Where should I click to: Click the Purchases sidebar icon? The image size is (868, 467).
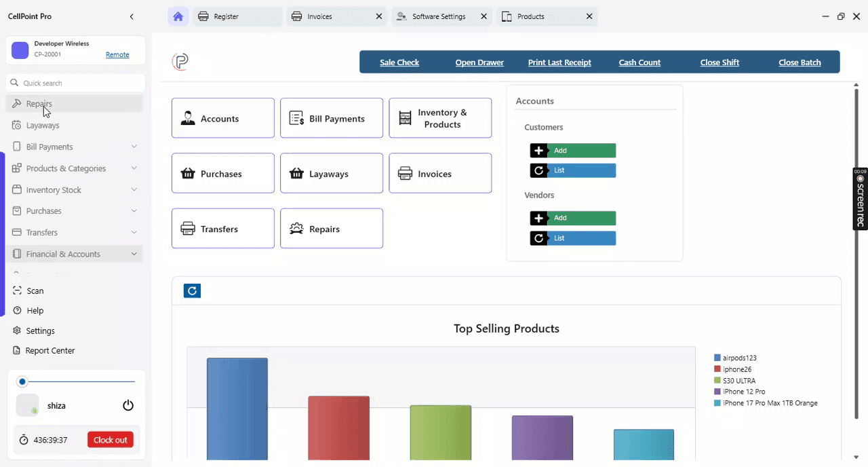[16, 211]
